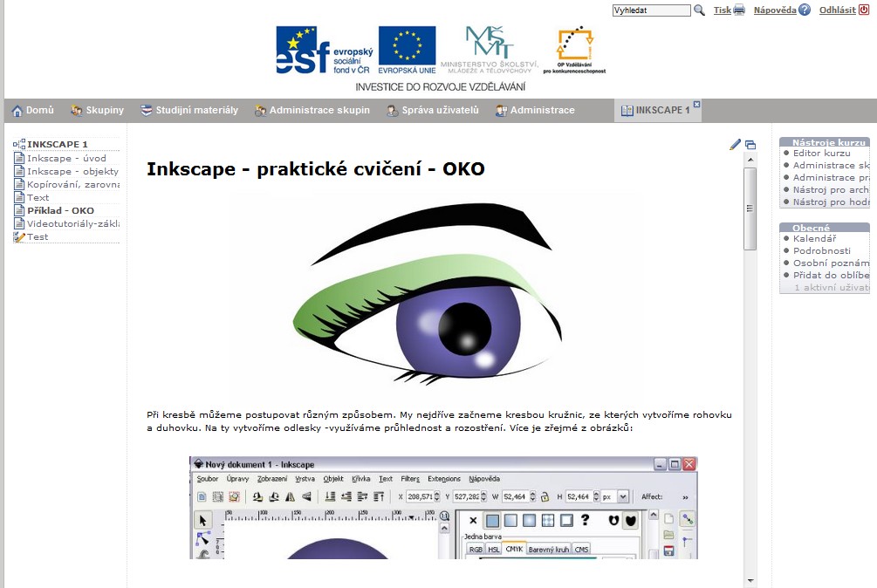Click the scroll-down arrow of the lesson scrollbar
877x588 pixels.
tap(750, 582)
